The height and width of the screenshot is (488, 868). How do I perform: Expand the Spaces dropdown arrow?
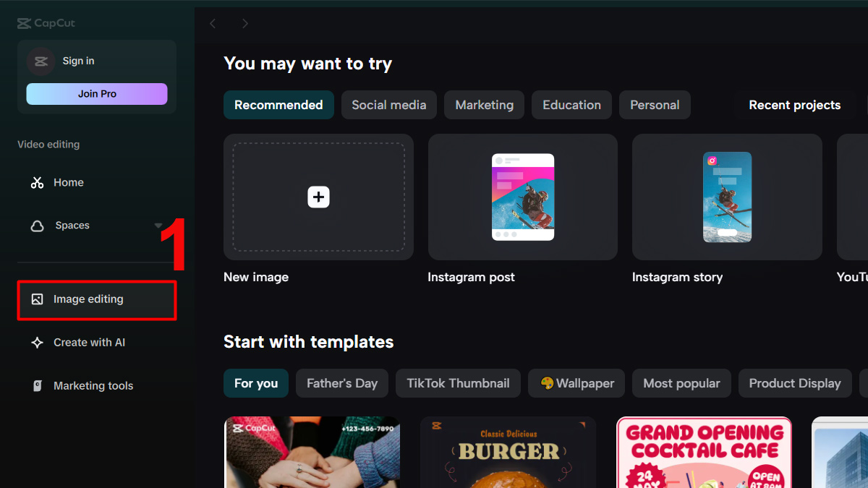[158, 226]
